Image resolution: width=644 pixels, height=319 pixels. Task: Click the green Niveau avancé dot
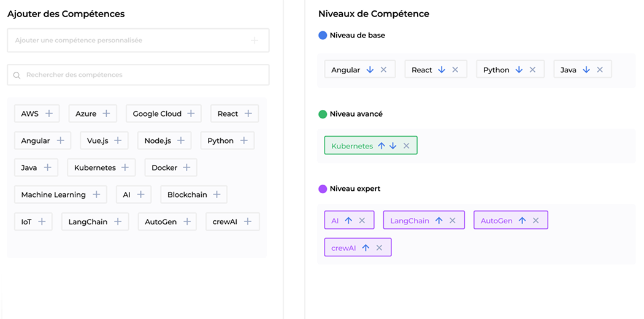(323, 114)
